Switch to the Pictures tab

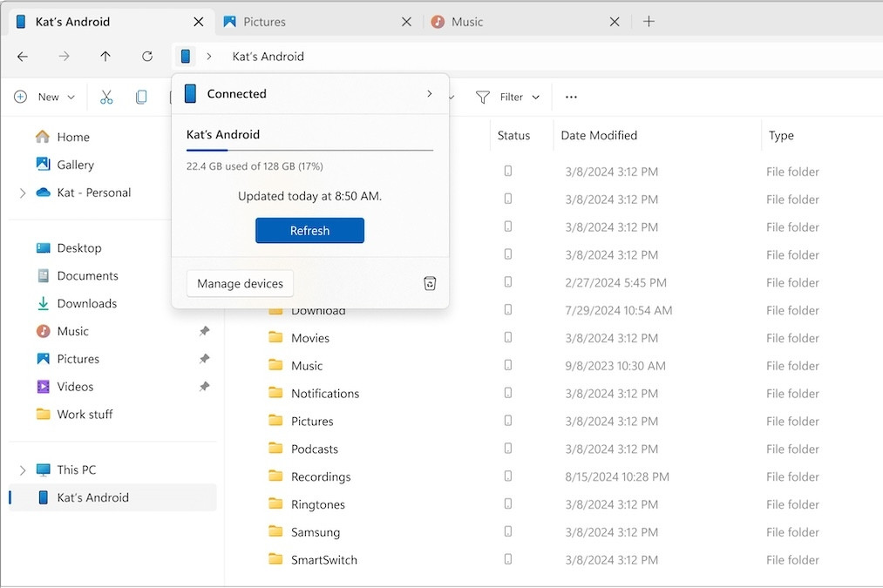[265, 22]
